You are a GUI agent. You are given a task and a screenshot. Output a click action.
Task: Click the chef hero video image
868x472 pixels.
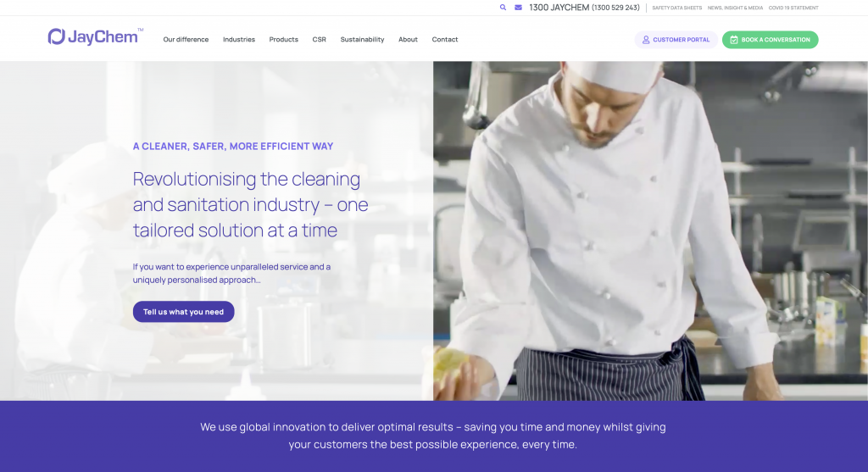click(650, 230)
